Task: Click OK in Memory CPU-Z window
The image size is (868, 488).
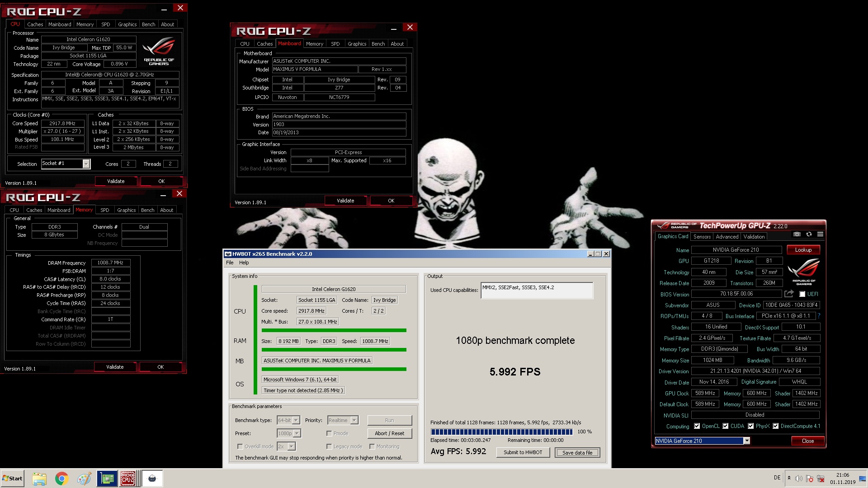Action: pyautogui.click(x=160, y=367)
